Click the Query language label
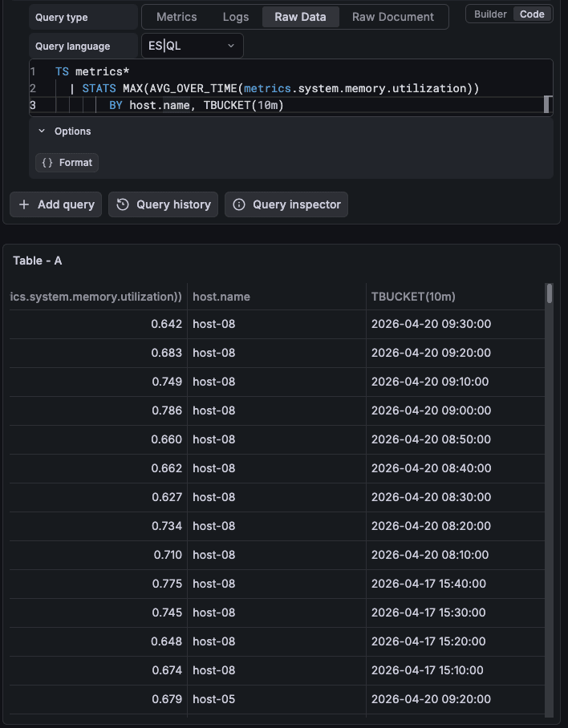 click(x=72, y=46)
